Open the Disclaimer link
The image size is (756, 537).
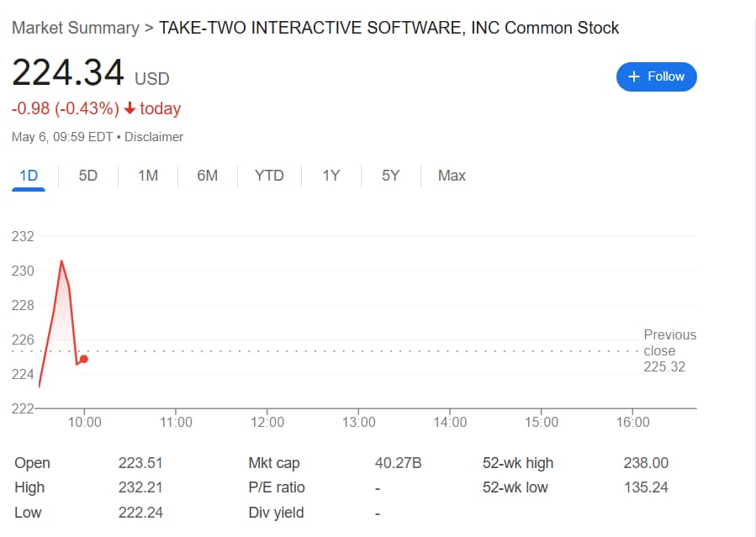coord(154,137)
